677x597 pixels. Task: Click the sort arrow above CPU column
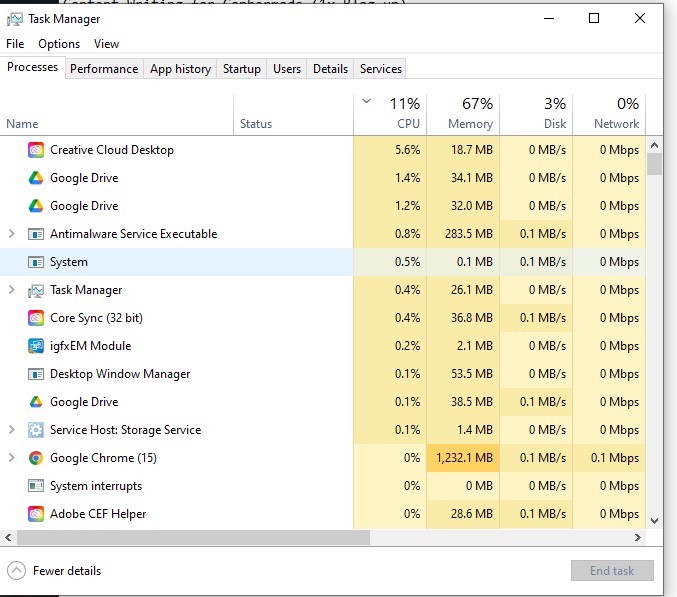coord(367,102)
